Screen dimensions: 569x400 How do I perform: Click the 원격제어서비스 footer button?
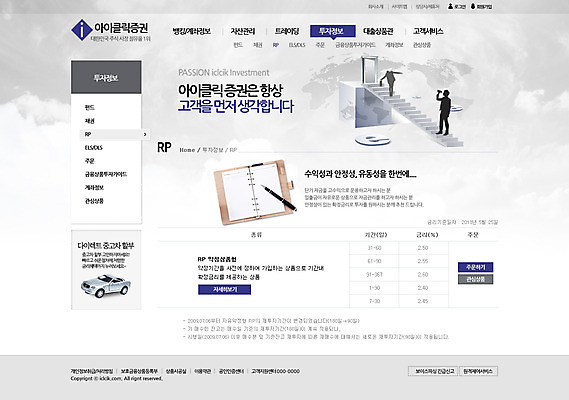(478, 371)
